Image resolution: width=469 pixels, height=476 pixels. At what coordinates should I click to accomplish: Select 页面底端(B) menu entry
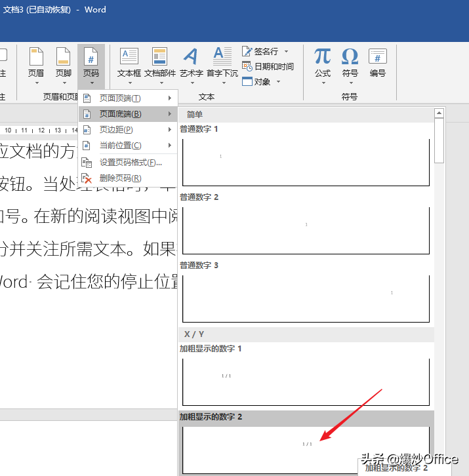tap(128, 114)
